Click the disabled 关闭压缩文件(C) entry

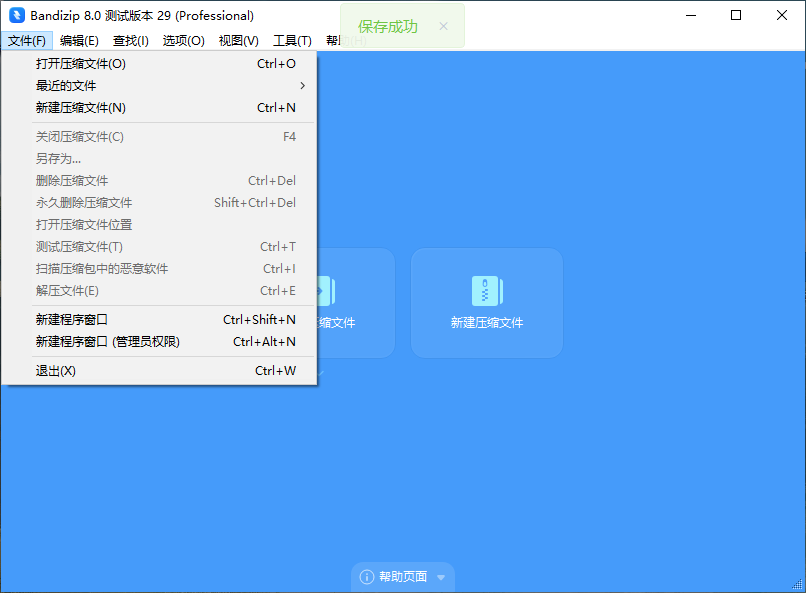pos(159,137)
